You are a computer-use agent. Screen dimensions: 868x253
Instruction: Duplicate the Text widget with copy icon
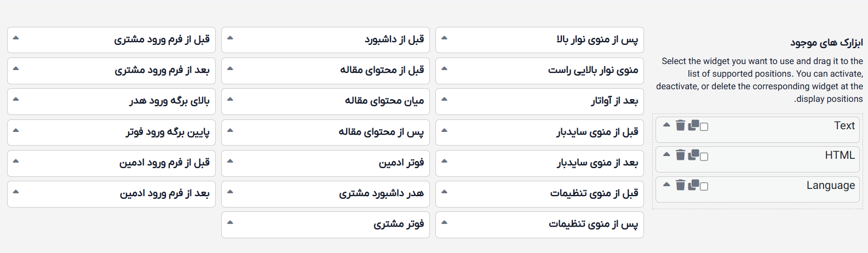click(x=693, y=125)
